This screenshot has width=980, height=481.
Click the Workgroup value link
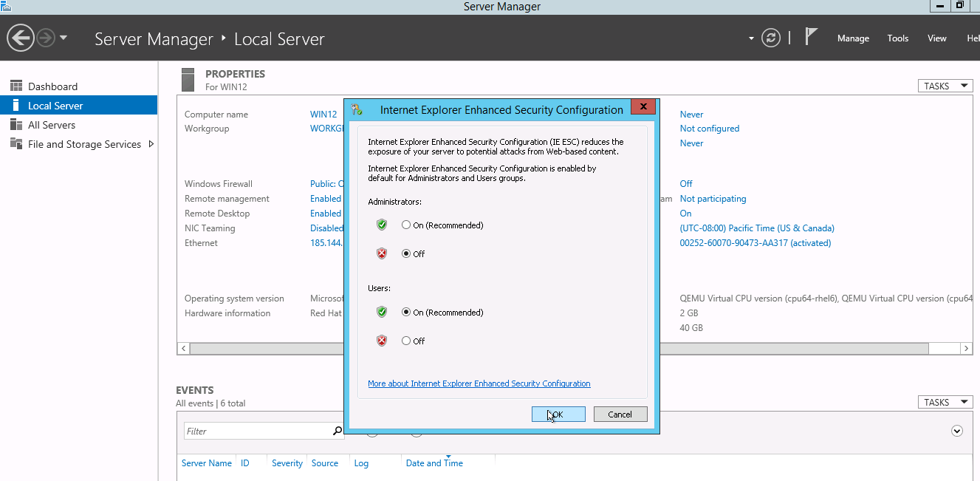[327, 129]
